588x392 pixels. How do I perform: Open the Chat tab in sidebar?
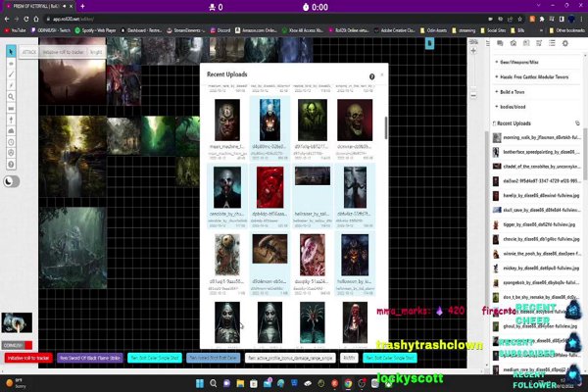[500, 43]
